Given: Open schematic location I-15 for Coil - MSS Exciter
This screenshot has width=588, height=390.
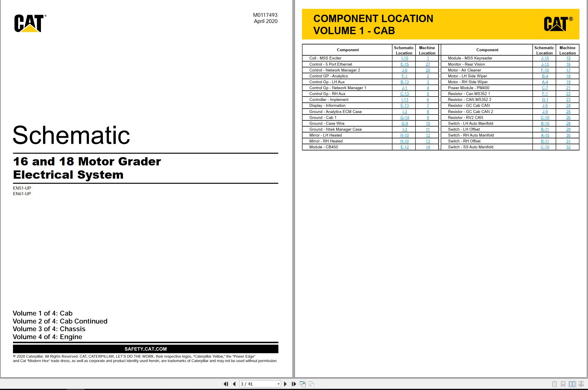Looking at the screenshot, I should click(405, 58).
